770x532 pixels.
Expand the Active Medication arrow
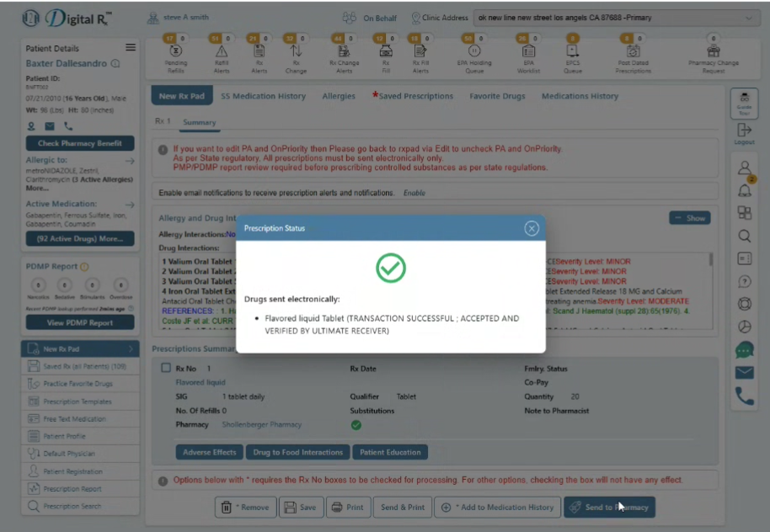[130, 205]
